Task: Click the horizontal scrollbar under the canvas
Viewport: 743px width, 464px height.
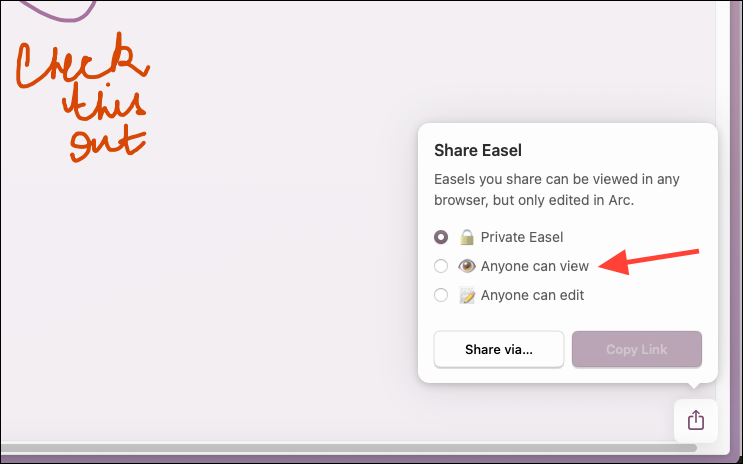Action: tap(348, 448)
